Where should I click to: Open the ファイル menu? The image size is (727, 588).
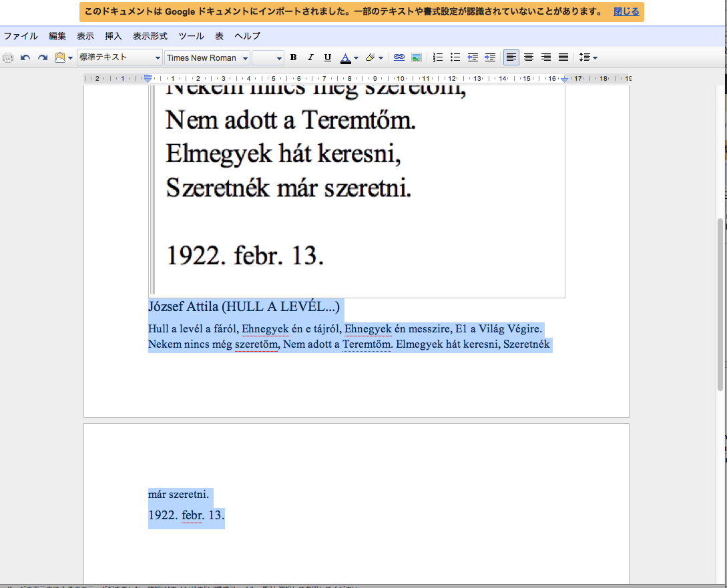pyautogui.click(x=21, y=36)
